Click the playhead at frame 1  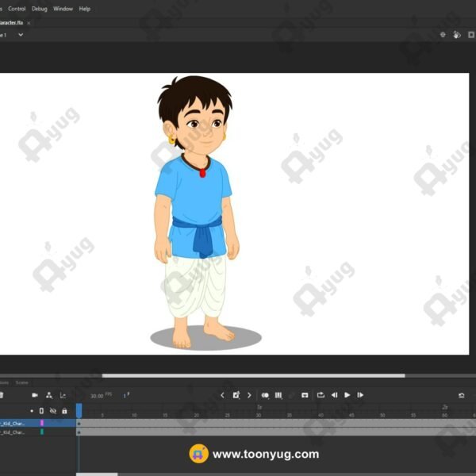pyautogui.click(x=79, y=410)
